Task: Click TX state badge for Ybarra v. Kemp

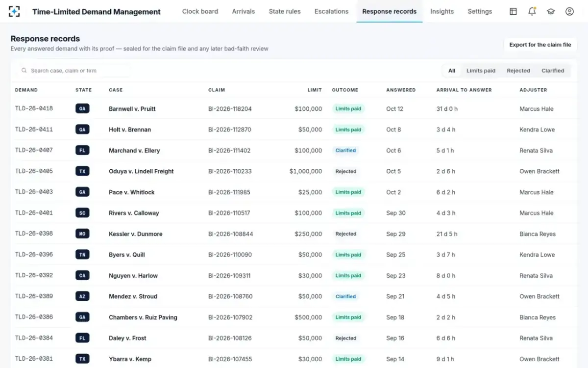Action: pyautogui.click(x=82, y=359)
